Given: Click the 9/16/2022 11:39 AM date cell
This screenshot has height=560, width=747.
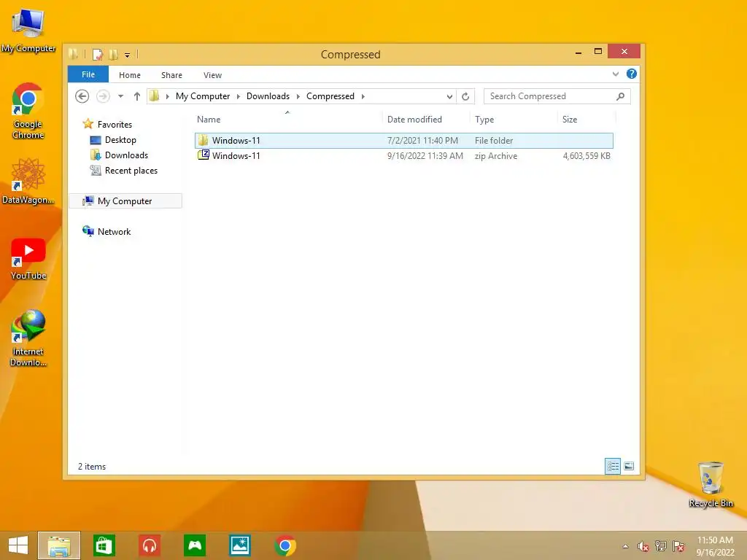Looking at the screenshot, I should [425, 156].
